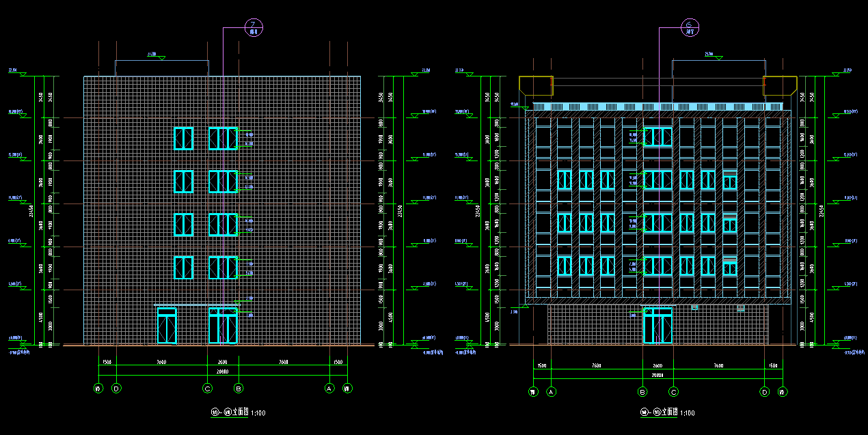Select top-floor center window on right elevation
This screenshot has height=435, width=868.
657,137
